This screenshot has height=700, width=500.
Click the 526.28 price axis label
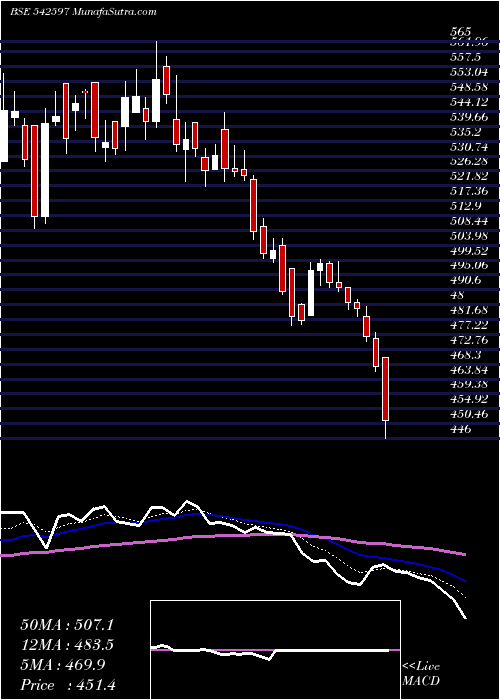[470, 161]
